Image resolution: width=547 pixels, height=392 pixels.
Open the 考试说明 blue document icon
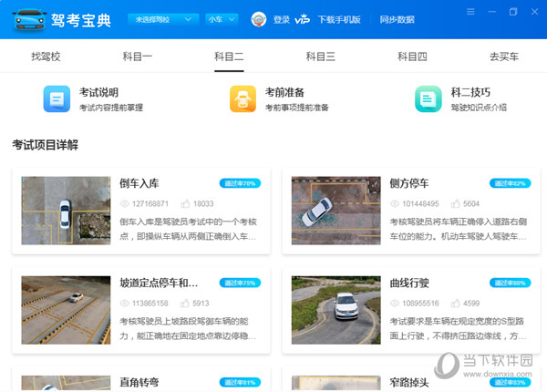tap(57, 99)
